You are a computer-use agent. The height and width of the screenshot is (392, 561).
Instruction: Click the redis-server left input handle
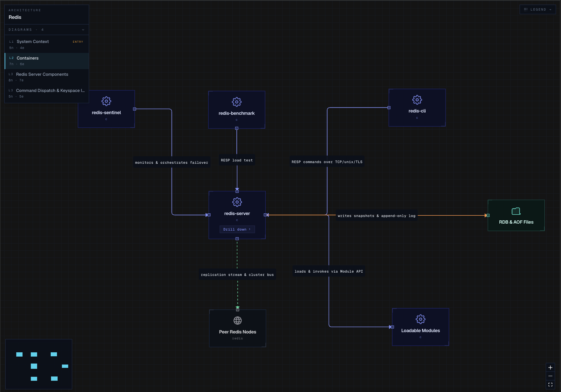209,215
